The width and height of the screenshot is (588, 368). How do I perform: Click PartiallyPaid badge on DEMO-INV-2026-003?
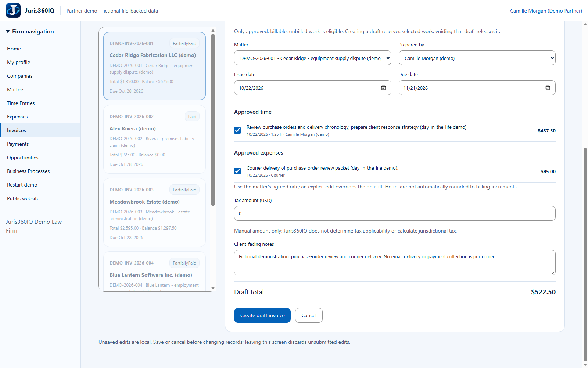pos(184,190)
